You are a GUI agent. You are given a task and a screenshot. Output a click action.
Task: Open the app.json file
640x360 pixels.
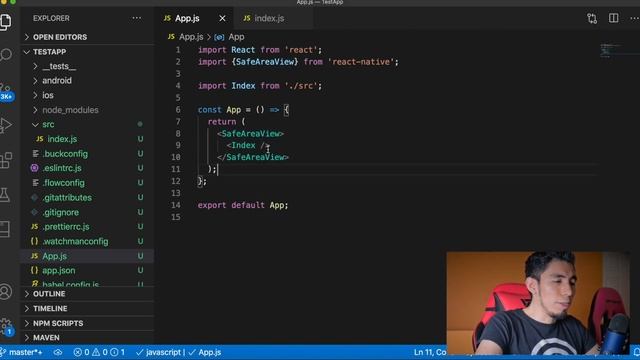[x=87, y=271]
